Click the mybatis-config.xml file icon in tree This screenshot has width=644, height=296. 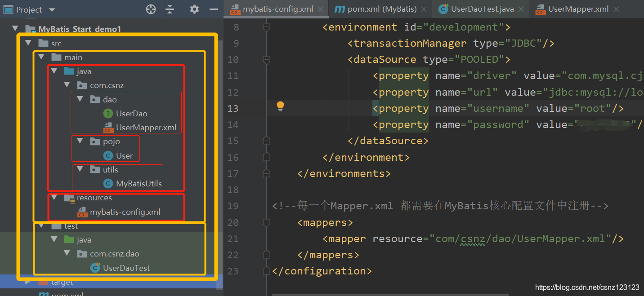point(82,212)
